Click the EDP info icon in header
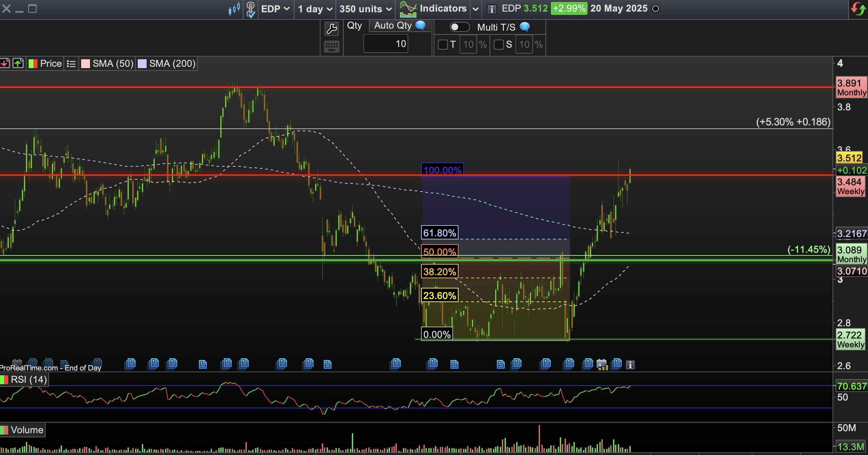 (491, 9)
